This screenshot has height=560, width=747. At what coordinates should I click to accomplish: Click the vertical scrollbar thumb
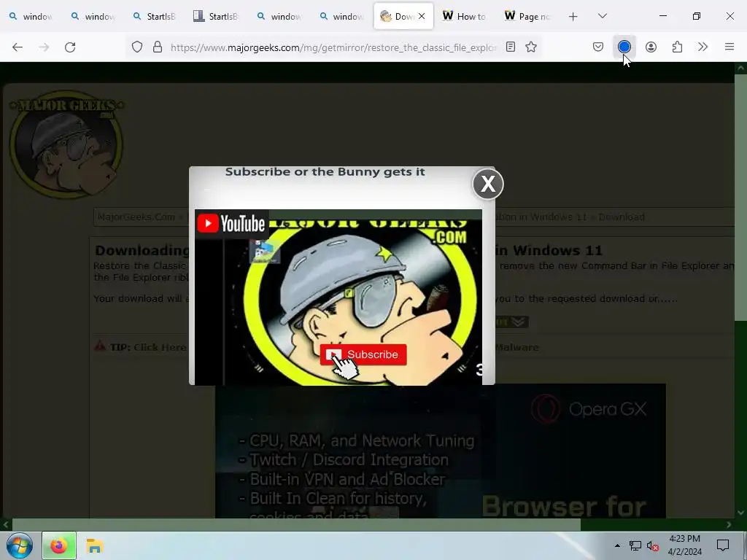(x=740, y=198)
